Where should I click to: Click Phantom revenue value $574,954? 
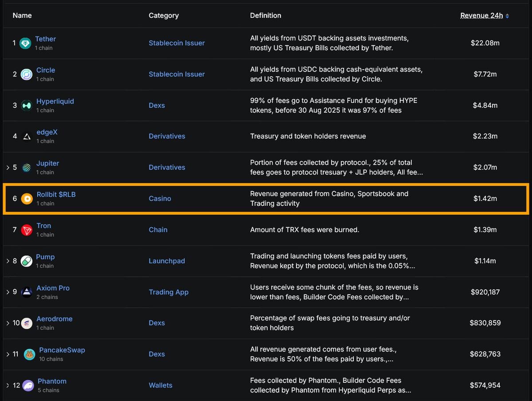point(485,385)
